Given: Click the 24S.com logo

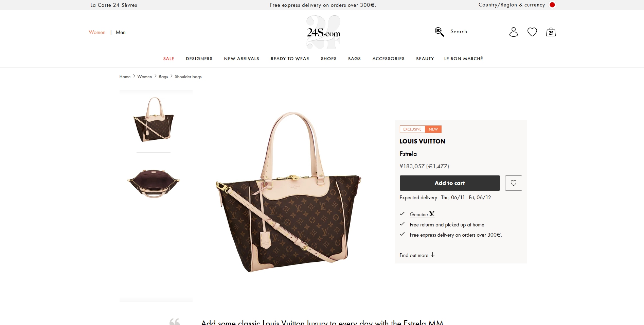Looking at the screenshot, I should 323,32.
